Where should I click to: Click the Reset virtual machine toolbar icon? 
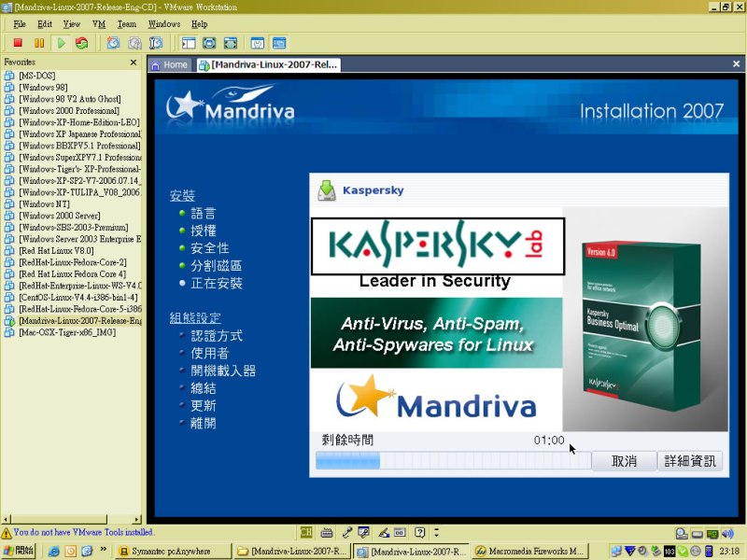(82, 43)
